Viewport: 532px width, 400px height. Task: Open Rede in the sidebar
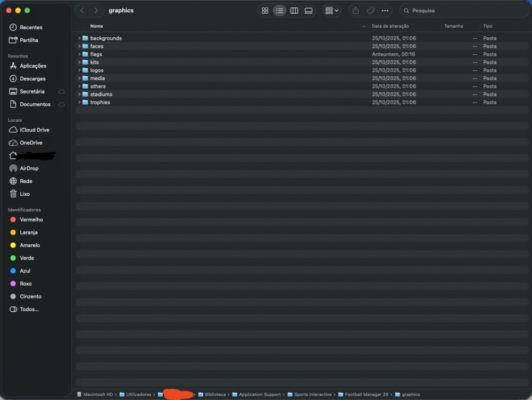pos(21,181)
